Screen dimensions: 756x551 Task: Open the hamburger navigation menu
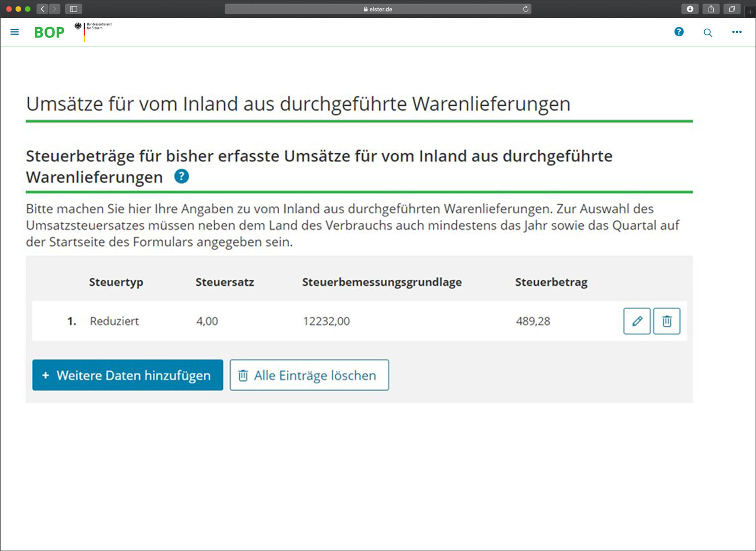tap(15, 32)
